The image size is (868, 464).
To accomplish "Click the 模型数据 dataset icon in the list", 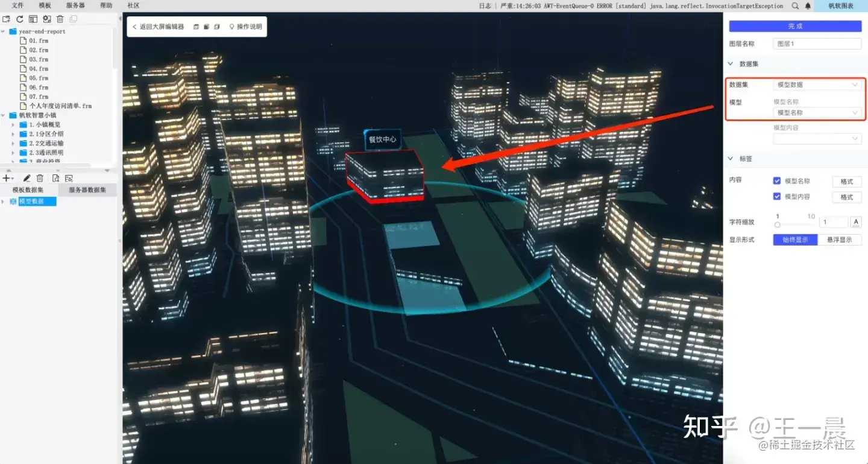I will click(x=13, y=202).
